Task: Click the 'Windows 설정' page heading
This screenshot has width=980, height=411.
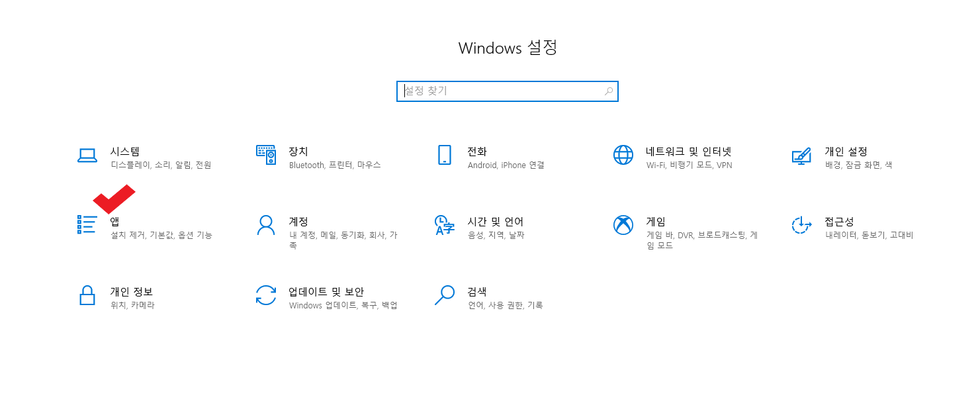Action: pos(508,48)
